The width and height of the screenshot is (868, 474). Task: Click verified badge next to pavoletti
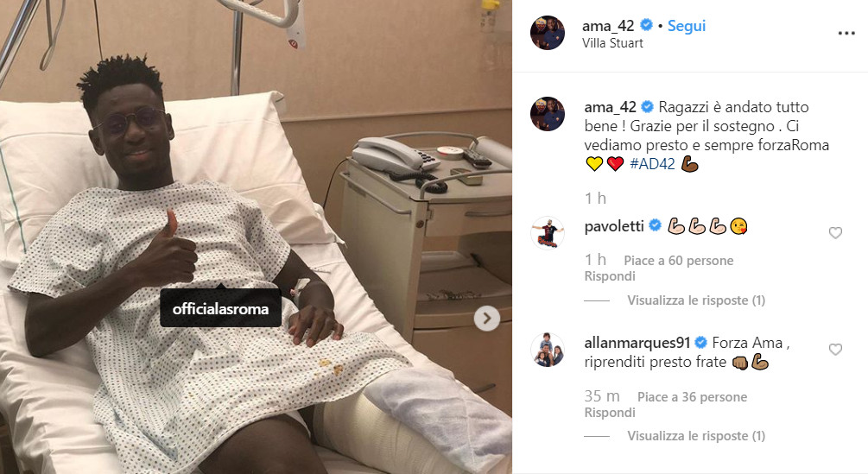coord(655,225)
